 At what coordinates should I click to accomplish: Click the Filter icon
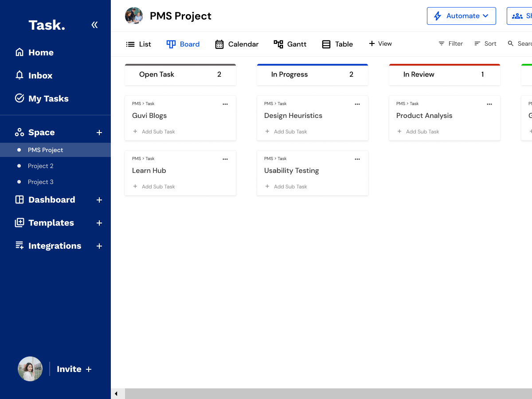tap(441, 43)
